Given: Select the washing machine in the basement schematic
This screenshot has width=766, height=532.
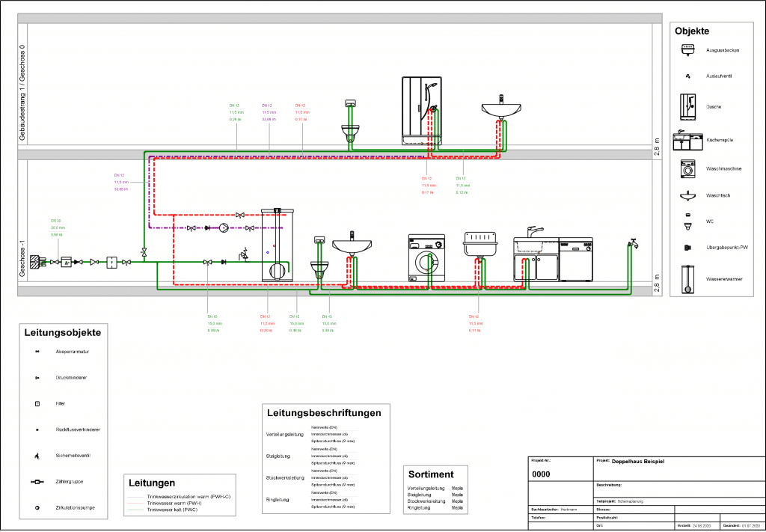Looking at the screenshot, I should coord(426,258).
